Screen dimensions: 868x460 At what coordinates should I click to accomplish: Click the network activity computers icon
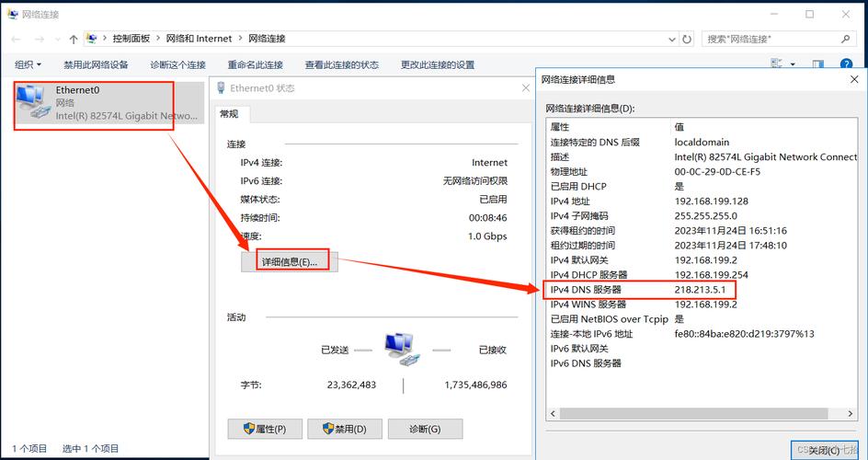(x=405, y=349)
